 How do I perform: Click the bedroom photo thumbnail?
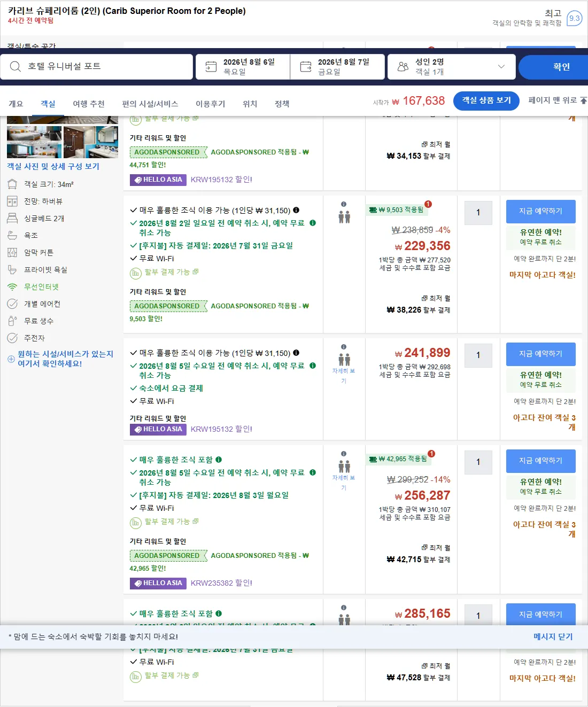[x=34, y=142]
